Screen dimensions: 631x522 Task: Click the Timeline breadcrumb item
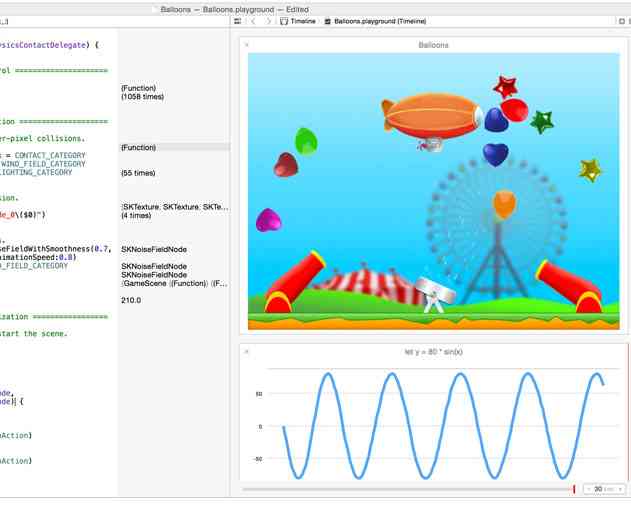298,20
